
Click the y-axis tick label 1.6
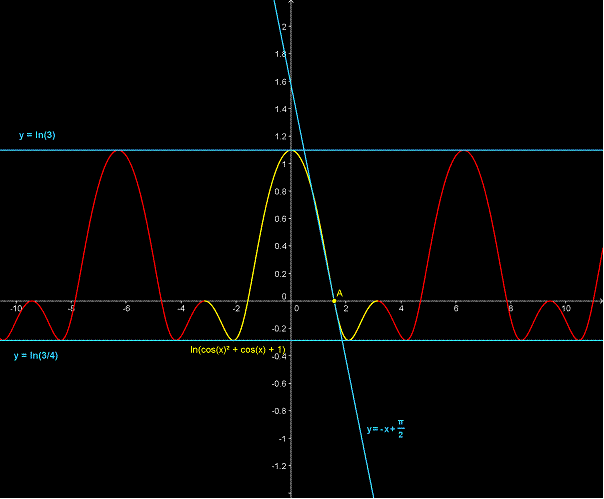[281, 81]
